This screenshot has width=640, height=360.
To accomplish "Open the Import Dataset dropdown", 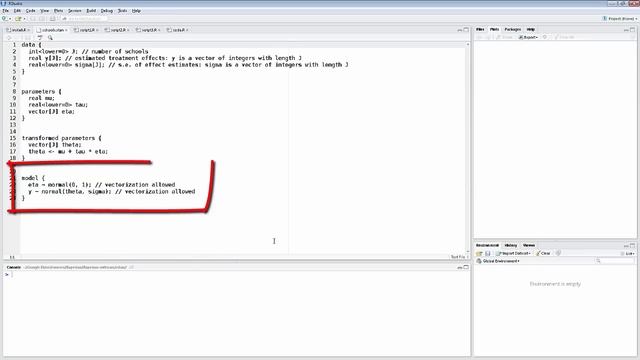I will click(x=513, y=253).
